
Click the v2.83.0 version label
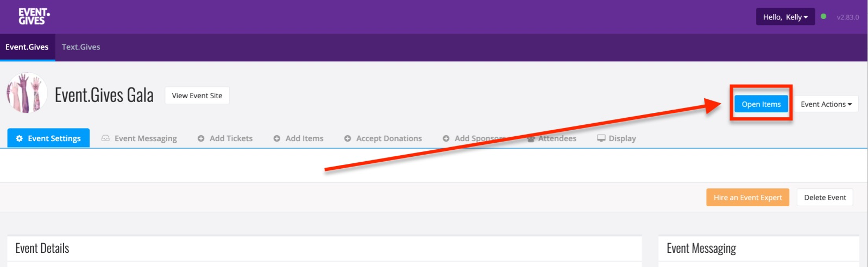tap(848, 17)
